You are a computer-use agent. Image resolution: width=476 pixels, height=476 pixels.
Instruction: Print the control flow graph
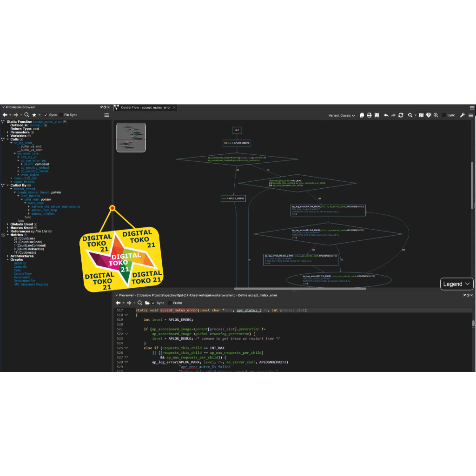coord(369,115)
